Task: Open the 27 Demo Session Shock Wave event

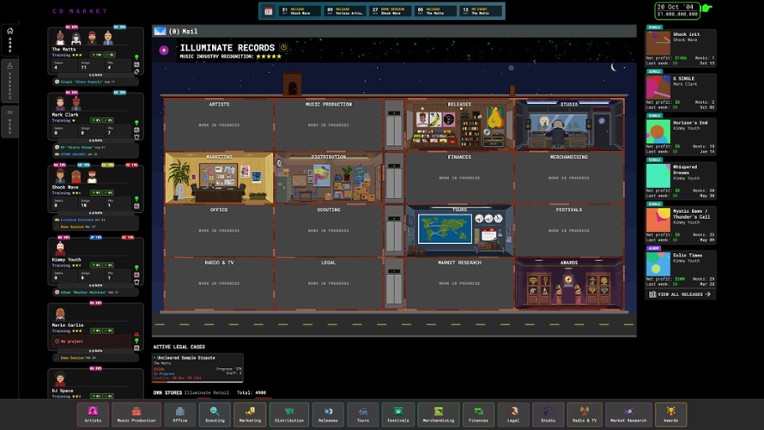Action: coord(389,11)
